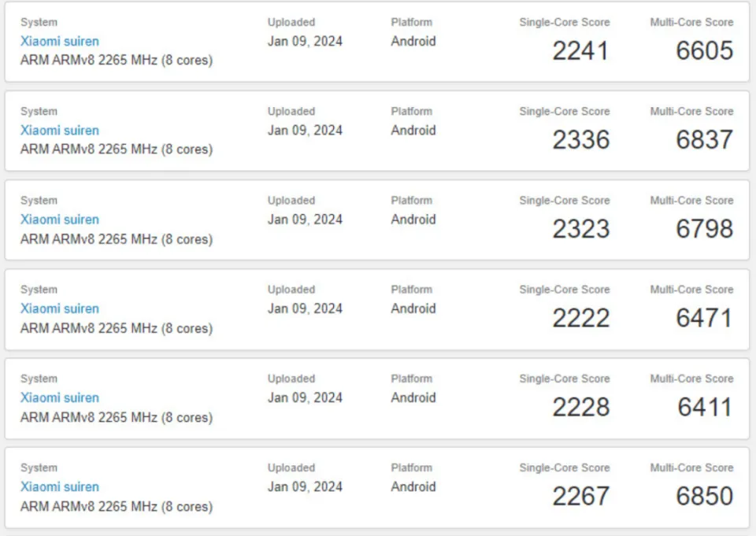The width and height of the screenshot is (756, 536).
Task: Open Xiaomi suiren entry scoring 2323 single-core
Action: [60, 219]
